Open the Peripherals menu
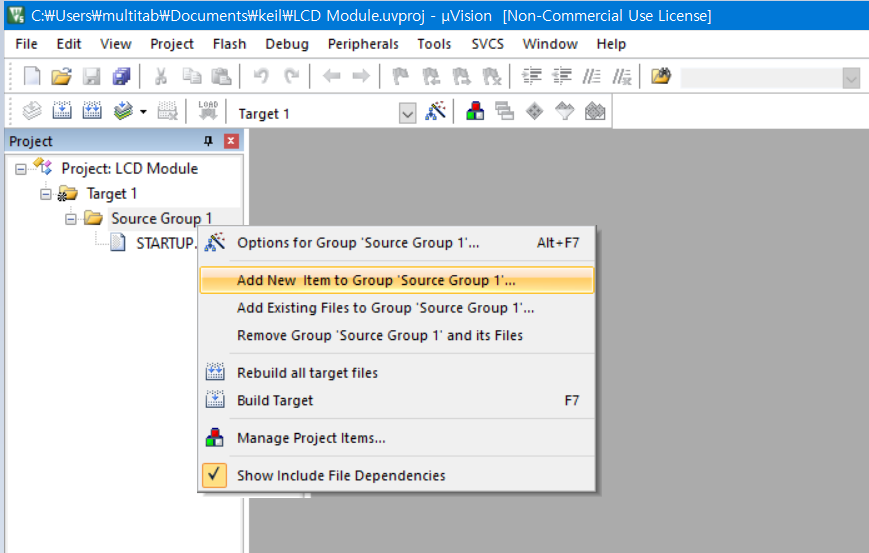The height and width of the screenshot is (553, 869). (x=363, y=44)
